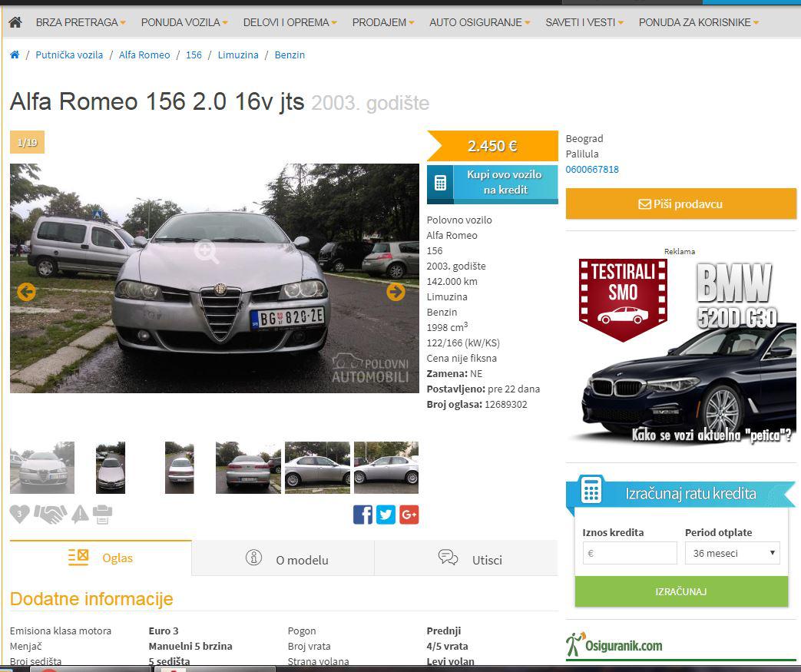Click the listing number 12689302
The width and height of the screenshot is (801, 672).
pos(506,404)
